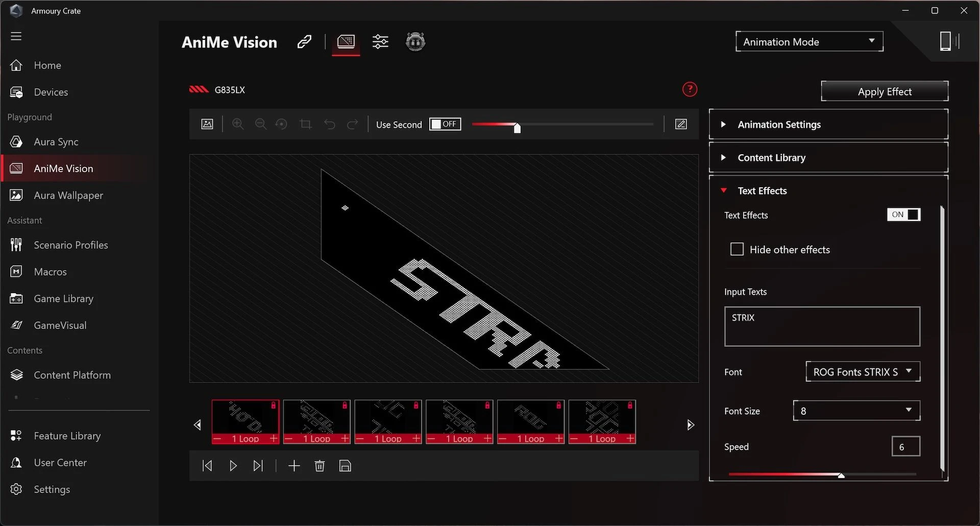Click the redo arrow icon
980x526 pixels.
(352, 124)
